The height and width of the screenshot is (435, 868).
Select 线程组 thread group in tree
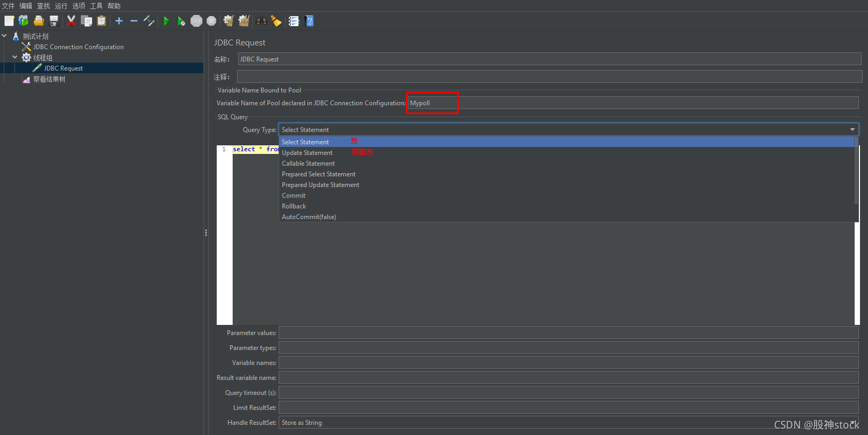click(43, 58)
